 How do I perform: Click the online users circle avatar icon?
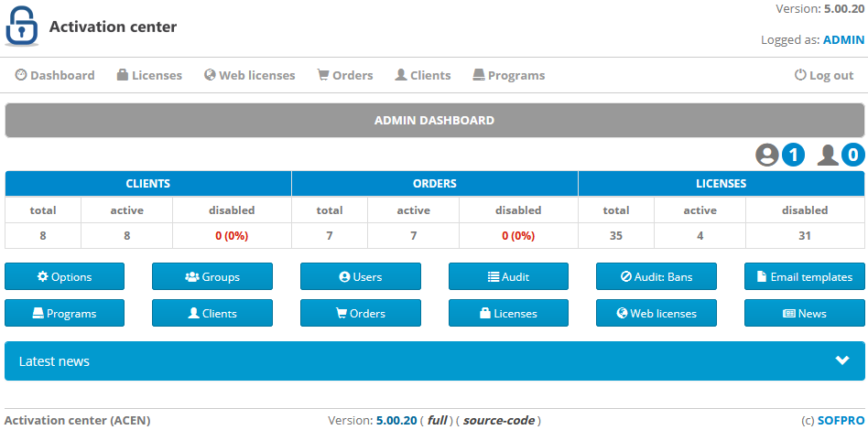(x=767, y=155)
